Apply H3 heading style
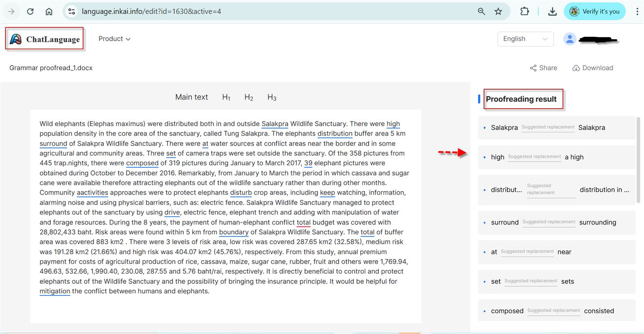This screenshot has height=334, width=644. [x=272, y=97]
